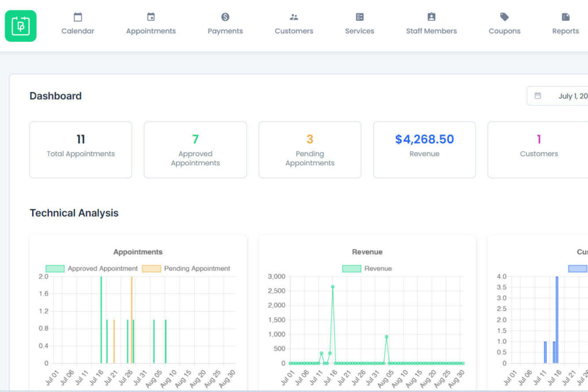Click the BookingPress logo icon
The height and width of the screenshot is (392, 588).
[x=21, y=25]
